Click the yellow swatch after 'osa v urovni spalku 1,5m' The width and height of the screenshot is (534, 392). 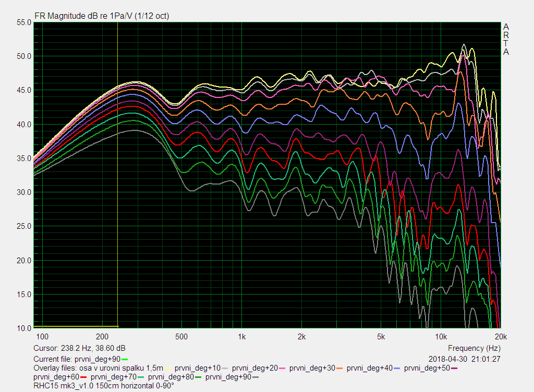pos(167,368)
